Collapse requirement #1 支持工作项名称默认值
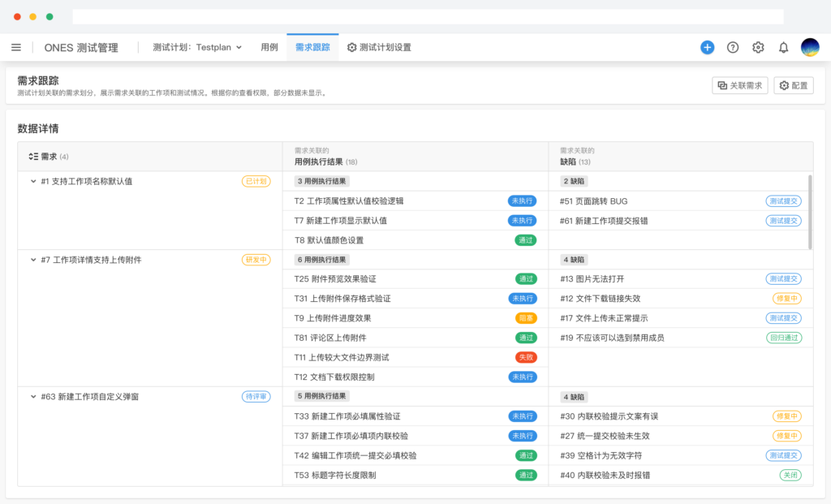831x504 pixels. tap(33, 181)
